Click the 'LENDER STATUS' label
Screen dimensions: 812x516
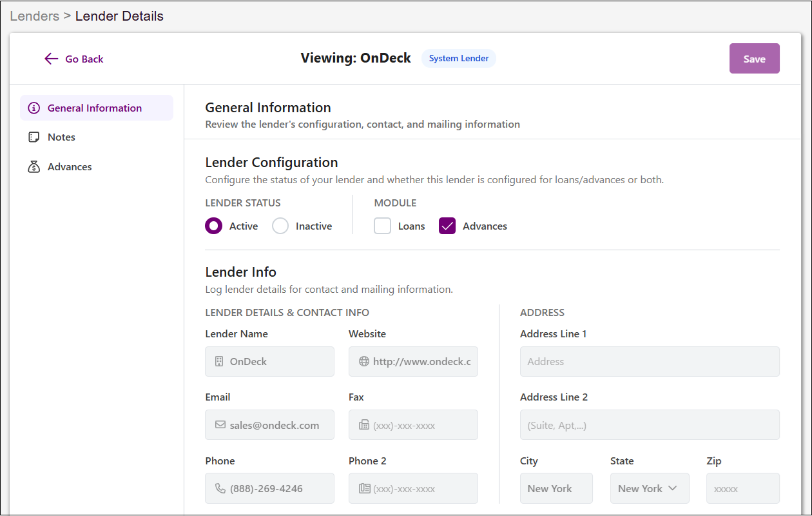click(x=243, y=203)
